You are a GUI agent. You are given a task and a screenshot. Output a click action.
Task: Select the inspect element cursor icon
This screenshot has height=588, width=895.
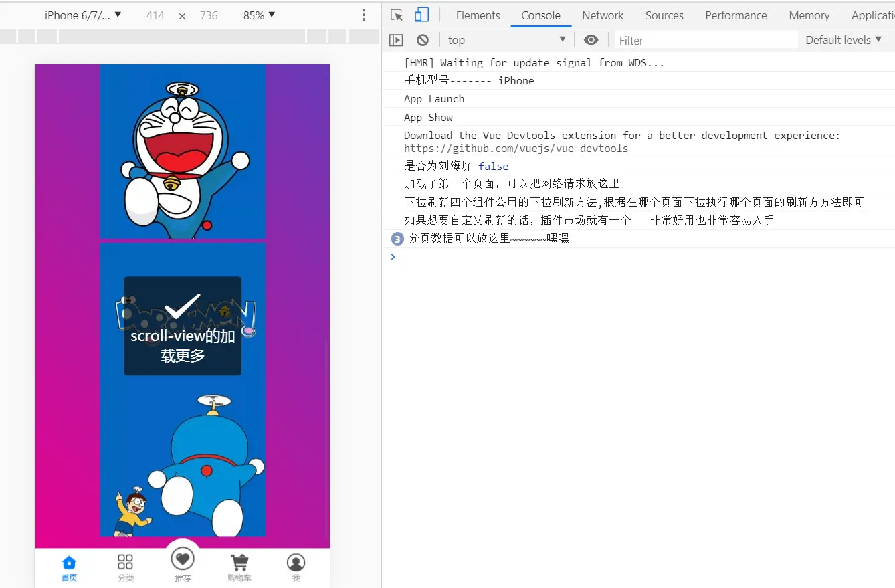397,15
